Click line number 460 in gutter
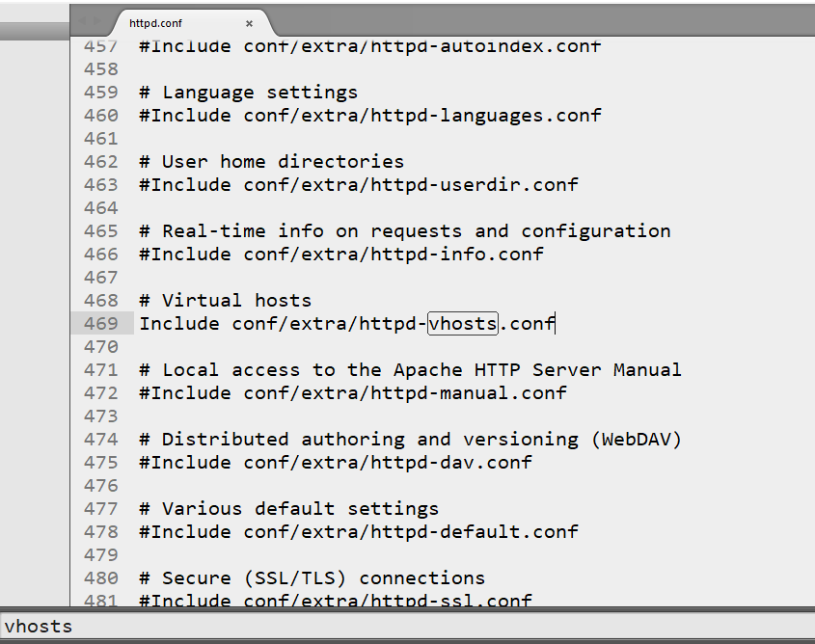 101,116
